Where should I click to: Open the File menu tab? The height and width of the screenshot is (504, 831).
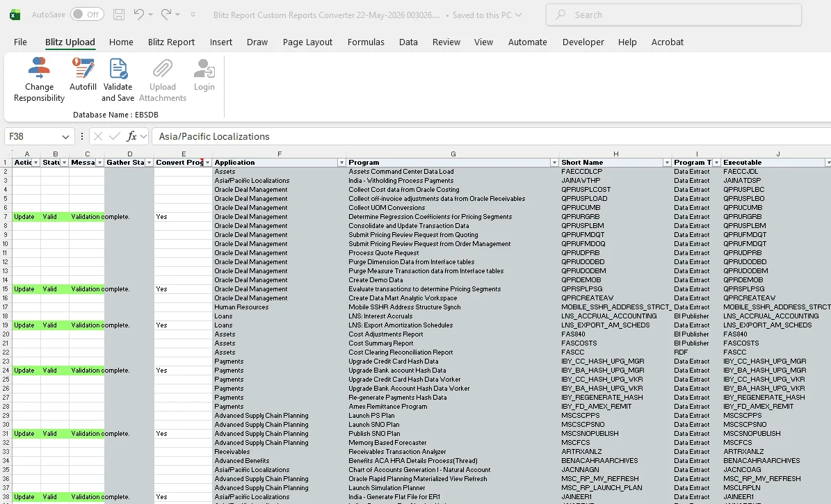pos(20,42)
